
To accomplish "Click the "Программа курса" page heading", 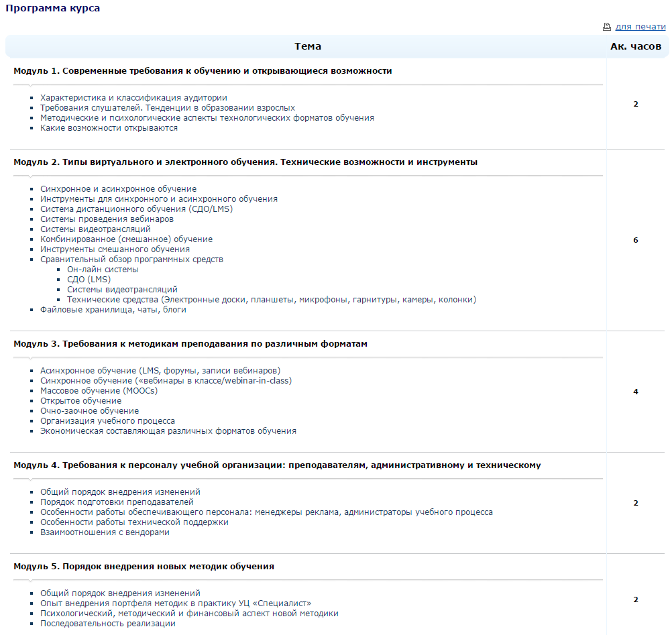I will click(x=54, y=8).
